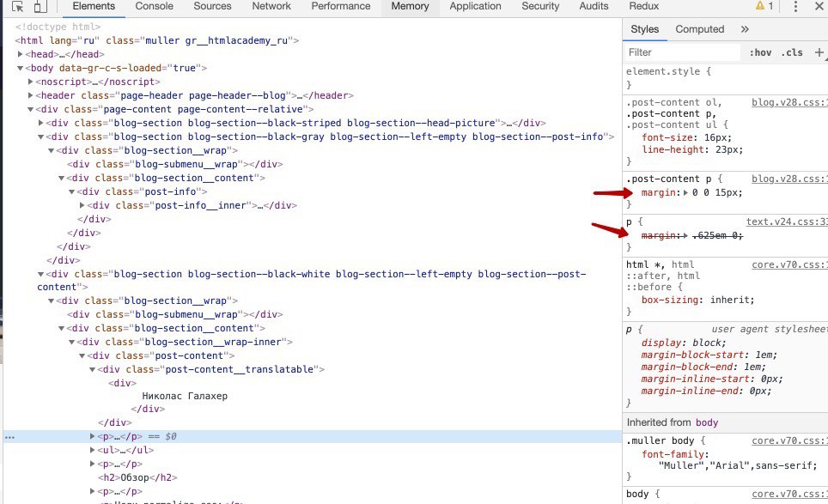Collapse the blog-section--post-info div

click(40, 137)
